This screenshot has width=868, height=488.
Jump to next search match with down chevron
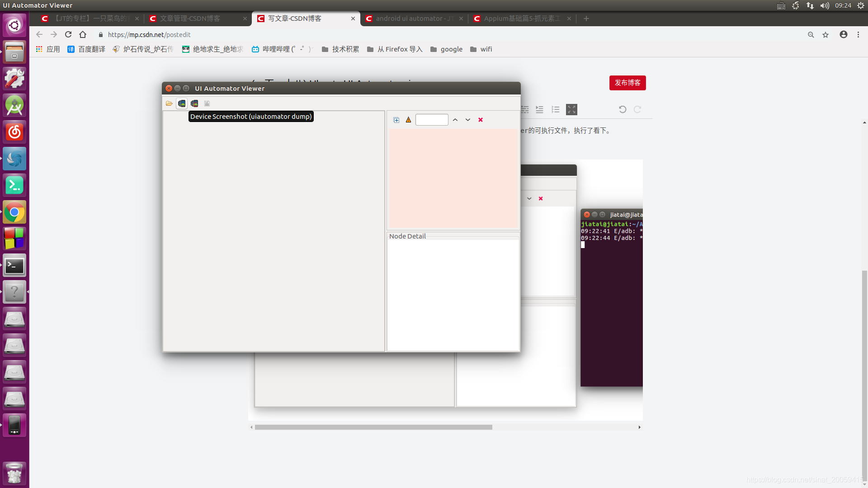pos(468,120)
